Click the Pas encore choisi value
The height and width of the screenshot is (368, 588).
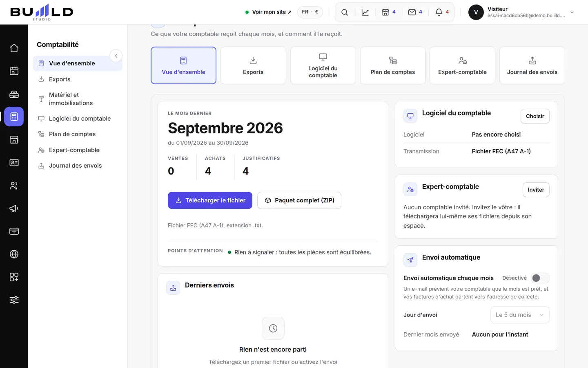click(496, 135)
